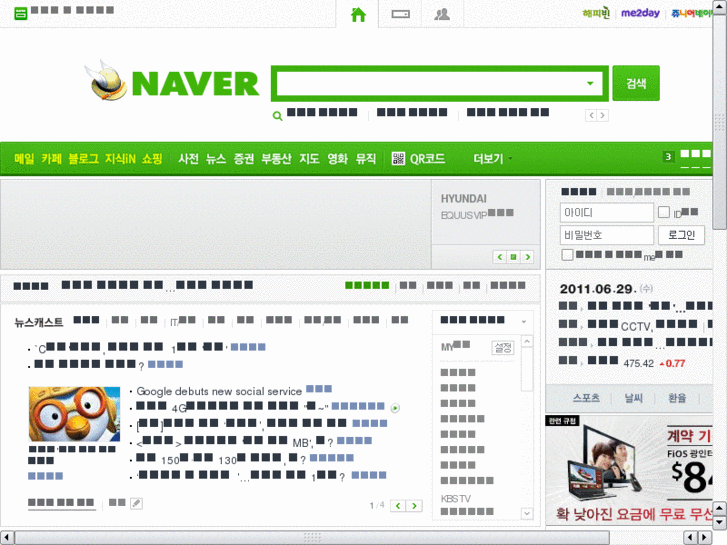Go to next banner ad arrow
The image size is (727, 545).
click(x=527, y=257)
